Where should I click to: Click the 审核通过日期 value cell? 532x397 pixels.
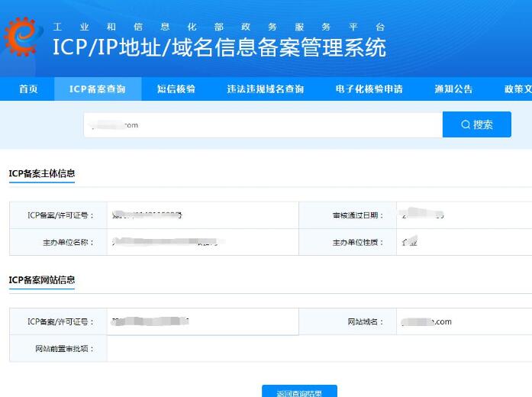pyautogui.click(x=424, y=215)
